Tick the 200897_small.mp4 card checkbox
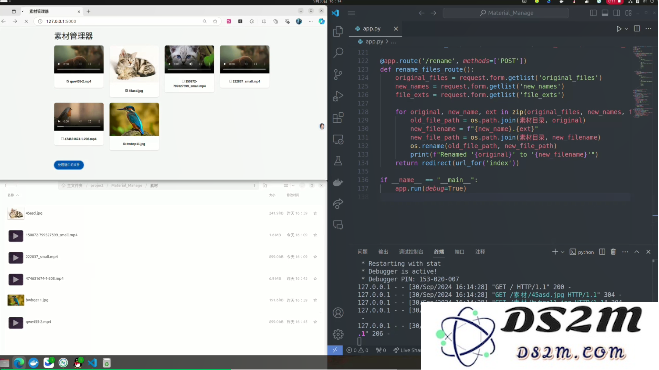Screen dimensions: 659x370 point(230,81)
